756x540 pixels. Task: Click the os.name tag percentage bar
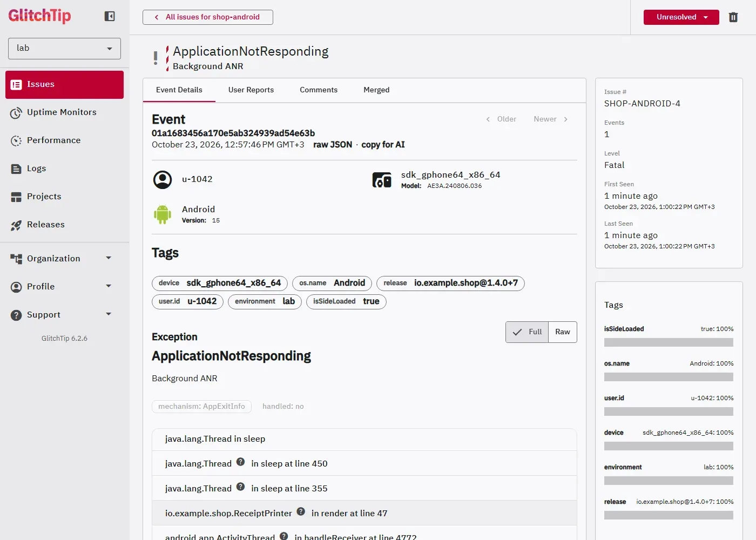point(669,377)
